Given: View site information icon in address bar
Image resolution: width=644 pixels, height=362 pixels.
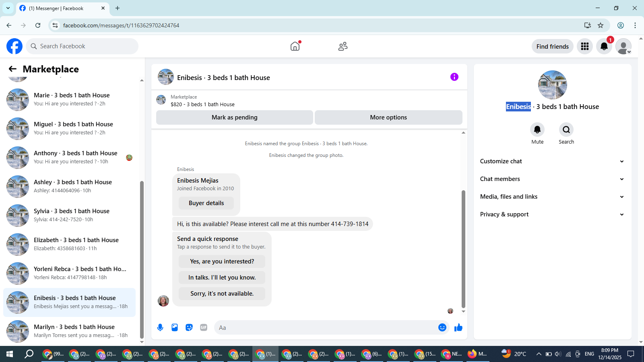Looking at the screenshot, I should 55,25.
